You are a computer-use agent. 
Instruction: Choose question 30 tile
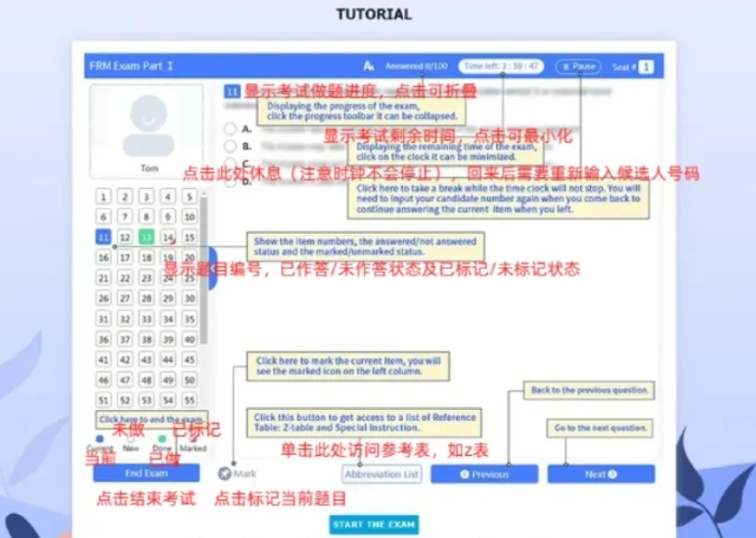(x=190, y=298)
